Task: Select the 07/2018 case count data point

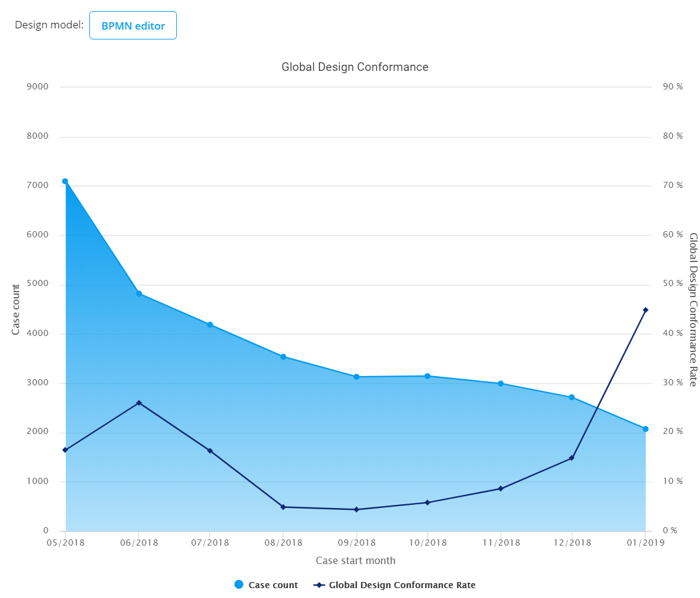Action: [210, 325]
